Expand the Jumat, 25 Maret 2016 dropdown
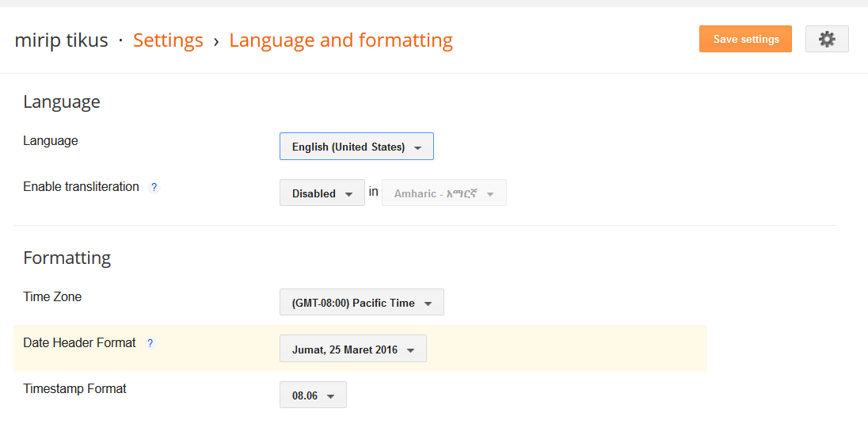This screenshot has width=868, height=424. 352,350
